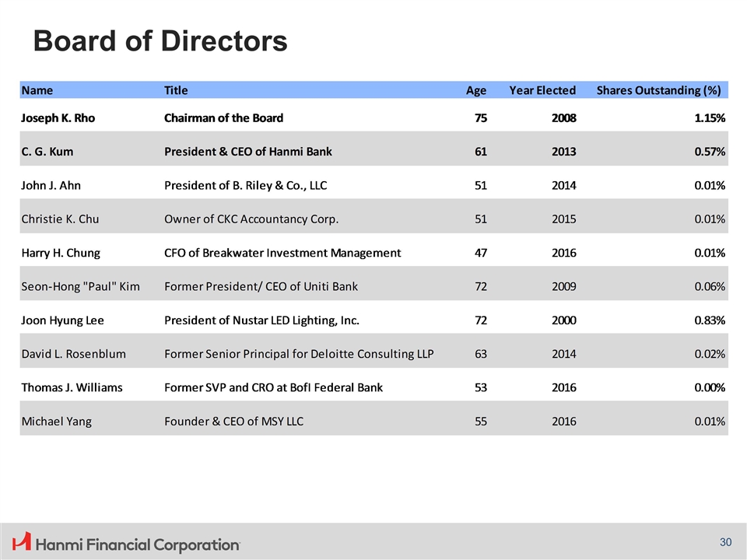The image size is (747, 560).
Task: Select the Shares Outstanding (%) header
Action: click(x=658, y=90)
